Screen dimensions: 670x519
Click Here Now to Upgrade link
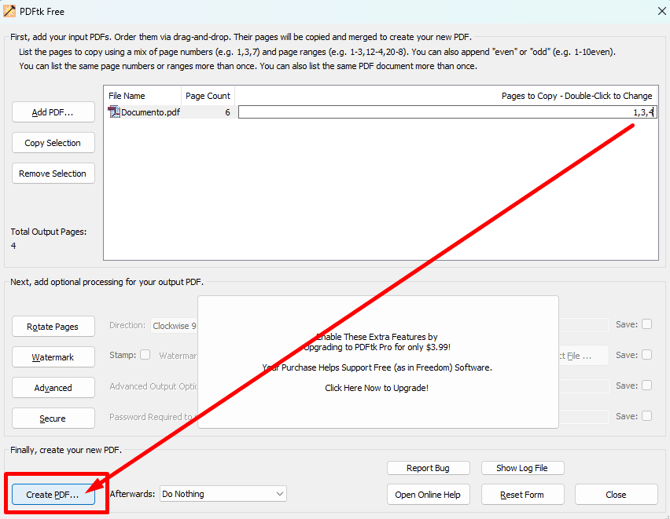coord(376,388)
